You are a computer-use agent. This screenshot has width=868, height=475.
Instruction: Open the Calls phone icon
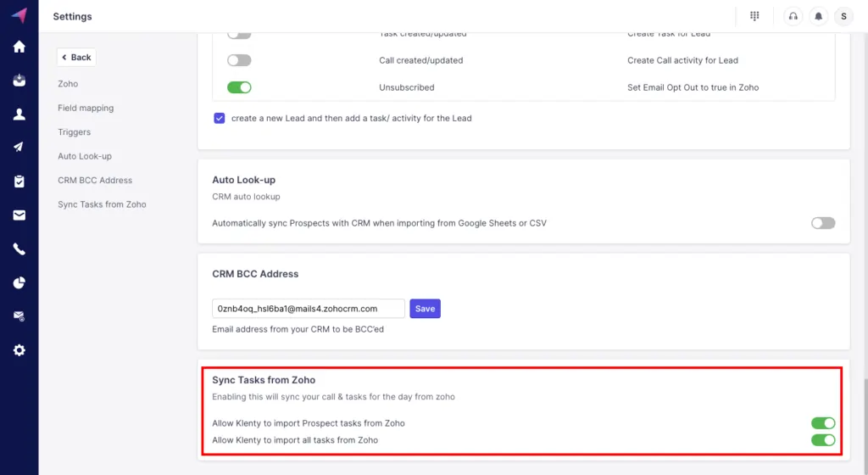19,249
